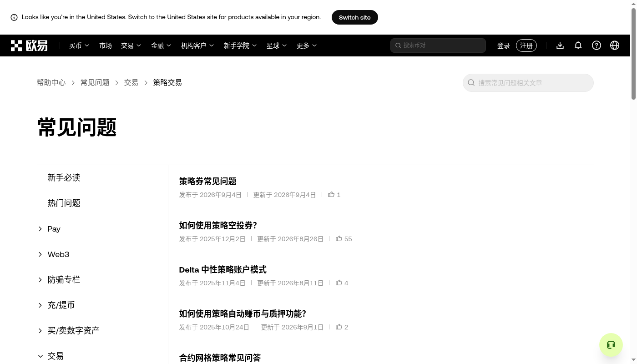
Task: Open the 更多 dropdown menu
Action: point(307,45)
